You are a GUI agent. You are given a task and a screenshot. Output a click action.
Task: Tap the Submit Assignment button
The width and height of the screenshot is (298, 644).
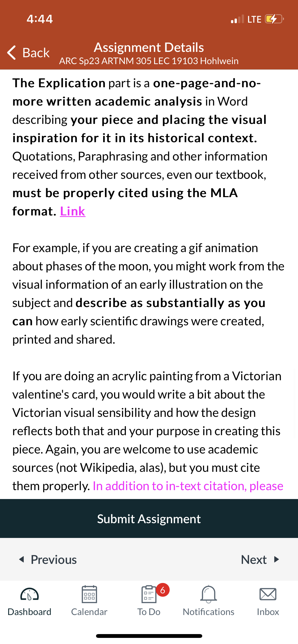(x=149, y=519)
